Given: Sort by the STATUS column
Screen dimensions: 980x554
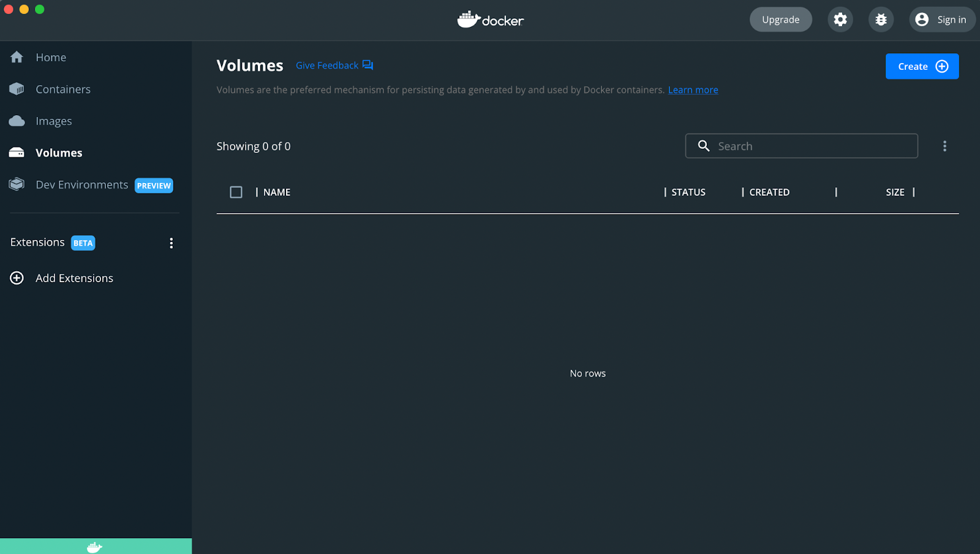Looking at the screenshot, I should point(688,192).
